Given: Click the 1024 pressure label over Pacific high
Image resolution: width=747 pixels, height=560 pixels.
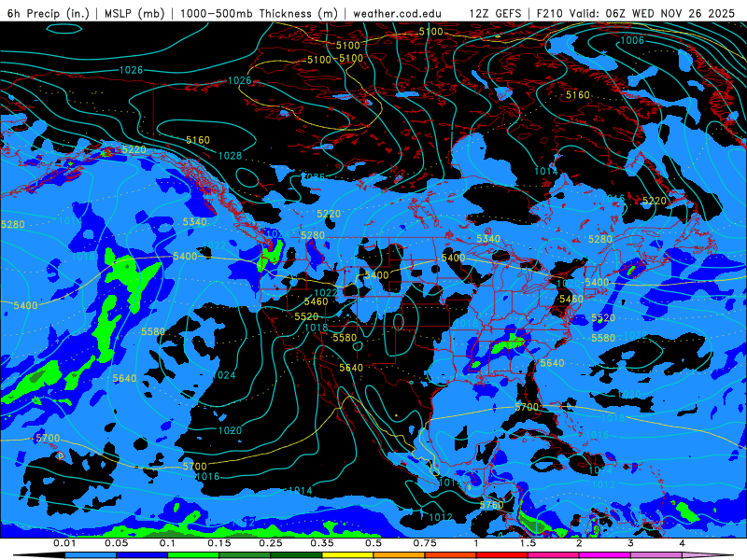Looking at the screenshot, I should (223, 375).
